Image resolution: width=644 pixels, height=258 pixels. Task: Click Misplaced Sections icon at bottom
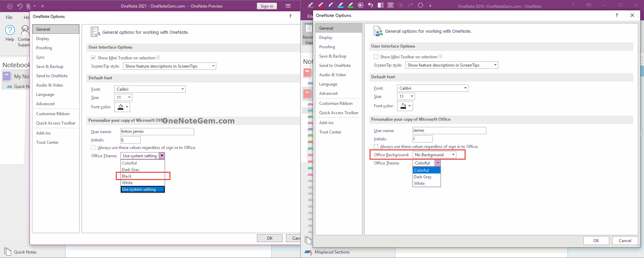click(x=308, y=252)
